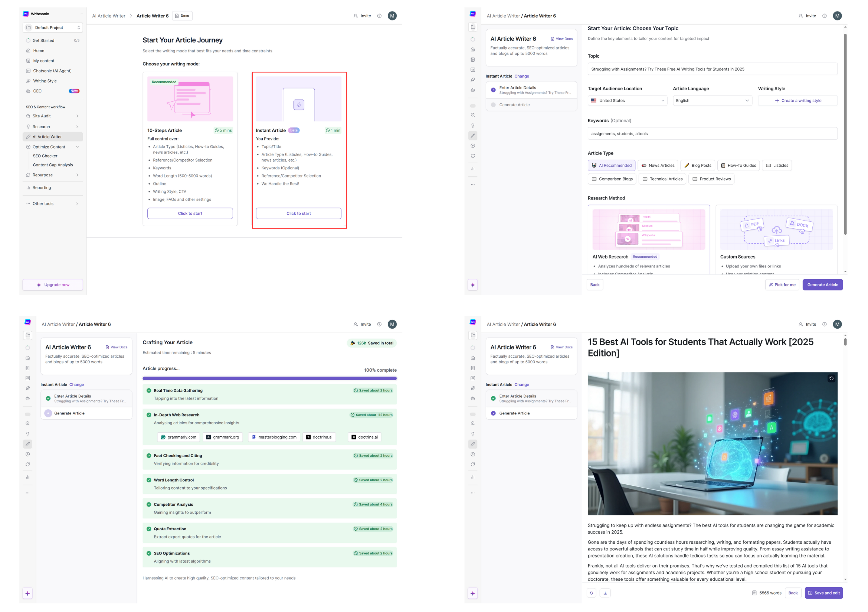The height and width of the screenshot is (612, 868).
Task: Open Chatsonic (AI Agent) in the sidebar
Action: coord(52,71)
